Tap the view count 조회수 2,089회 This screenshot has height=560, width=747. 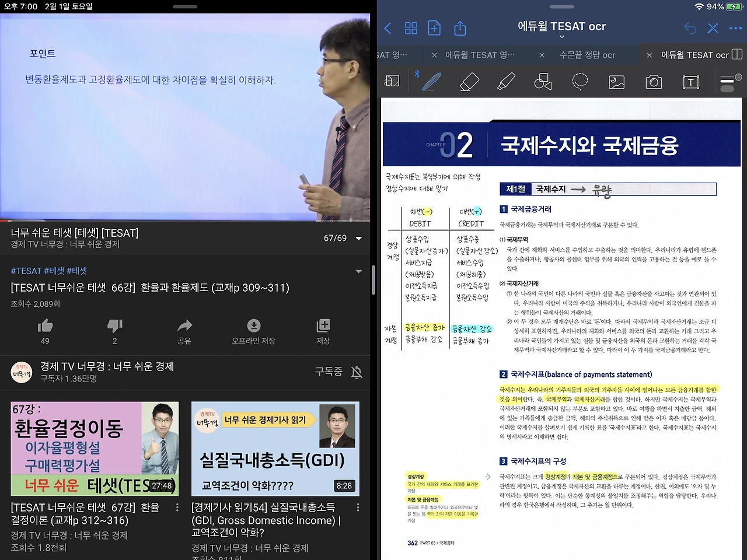(36, 304)
